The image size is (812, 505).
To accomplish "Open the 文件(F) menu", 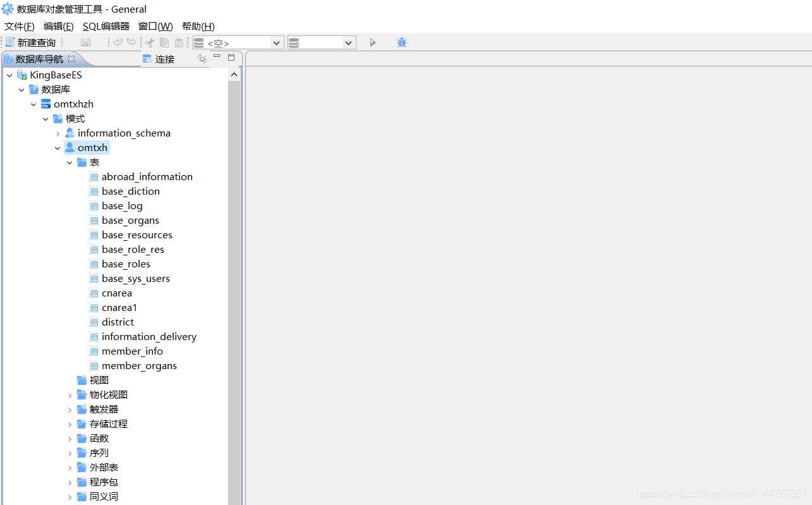I will [x=20, y=26].
